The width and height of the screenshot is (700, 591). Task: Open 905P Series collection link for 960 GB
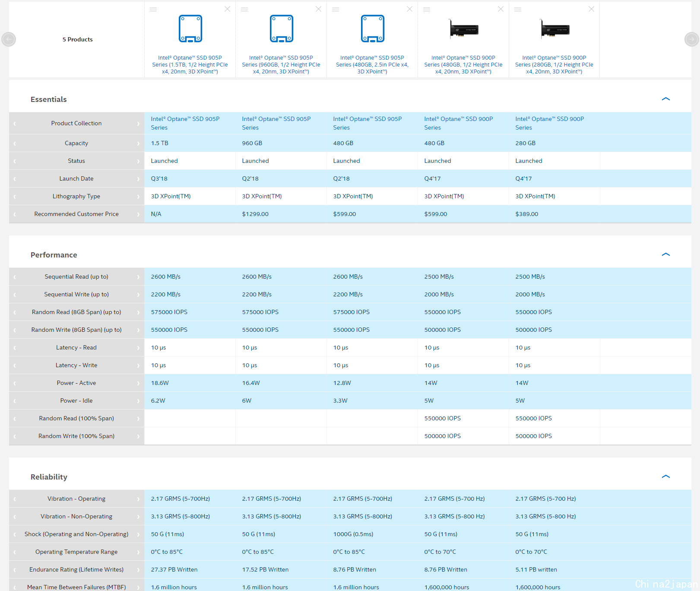coord(276,123)
